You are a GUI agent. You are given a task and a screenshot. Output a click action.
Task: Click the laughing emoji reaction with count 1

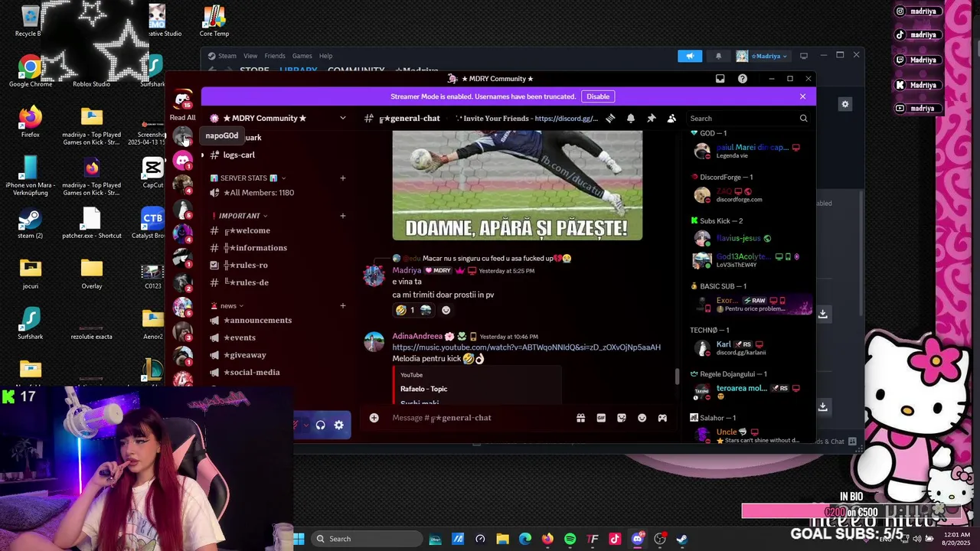pos(413,310)
